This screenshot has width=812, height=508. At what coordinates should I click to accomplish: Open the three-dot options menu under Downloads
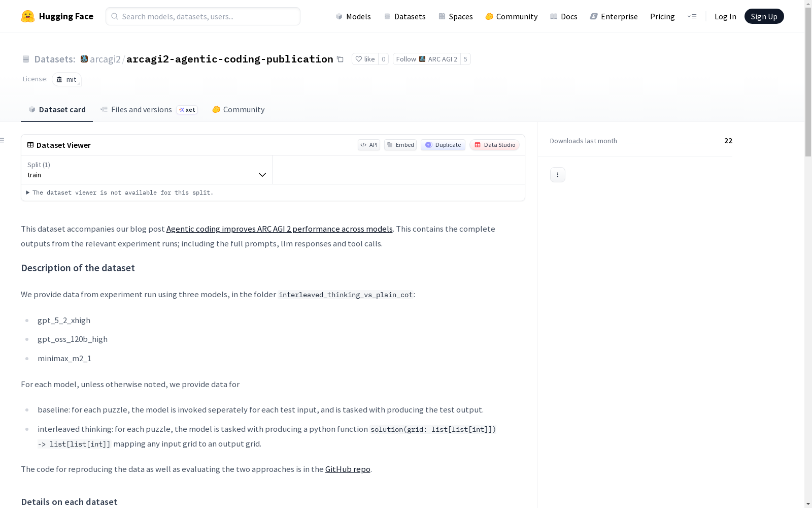point(558,175)
